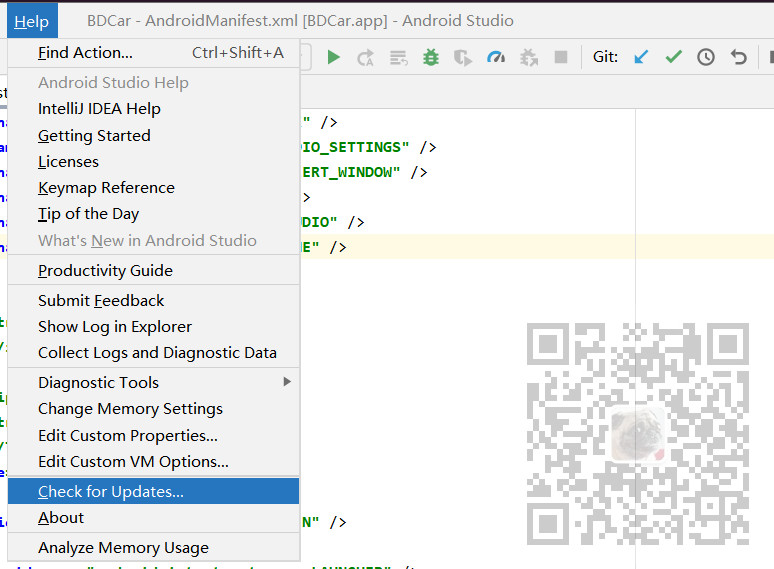Choose Find Action... menu entry
This screenshot has width=774, height=569.
[154, 53]
